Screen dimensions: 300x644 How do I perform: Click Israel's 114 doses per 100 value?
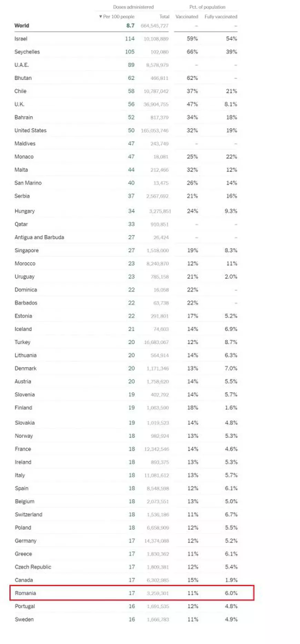coord(130,39)
